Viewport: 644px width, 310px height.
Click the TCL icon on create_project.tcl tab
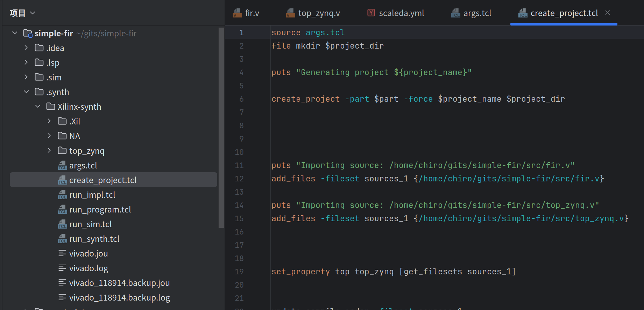[523, 13]
